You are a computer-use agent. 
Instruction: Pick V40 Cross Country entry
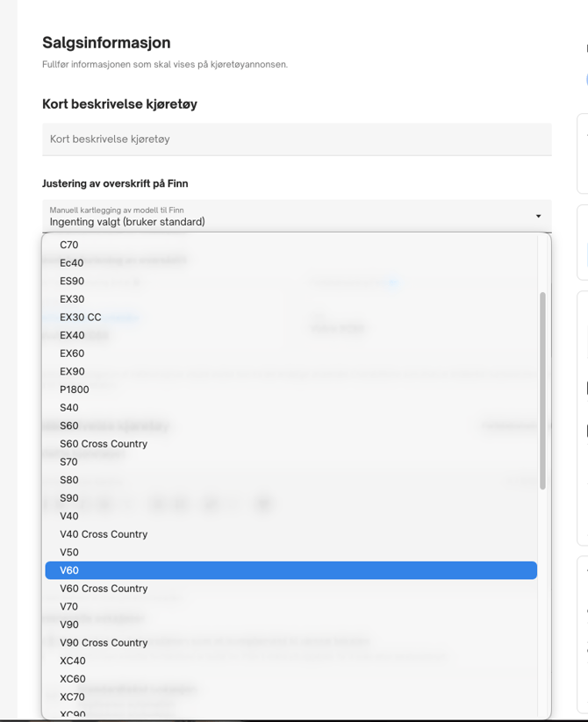[104, 534]
